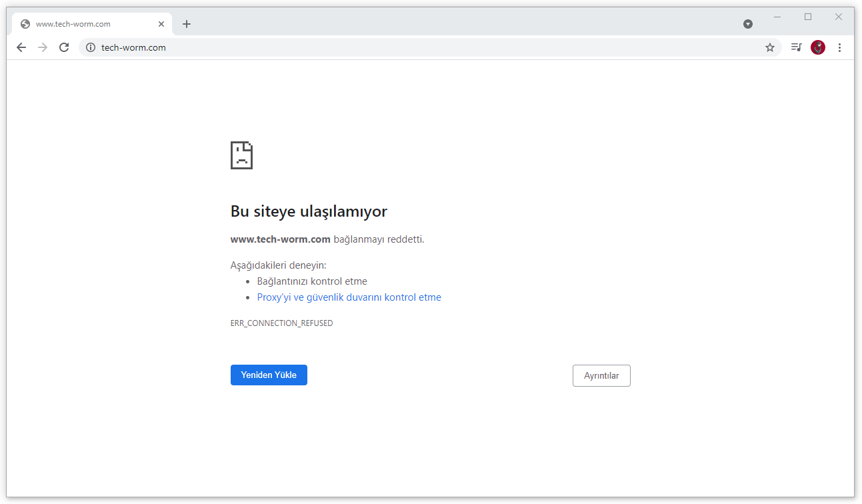Expand the tab search dropdown arrow
862x504 pixels.
click(x=748, y=24)
